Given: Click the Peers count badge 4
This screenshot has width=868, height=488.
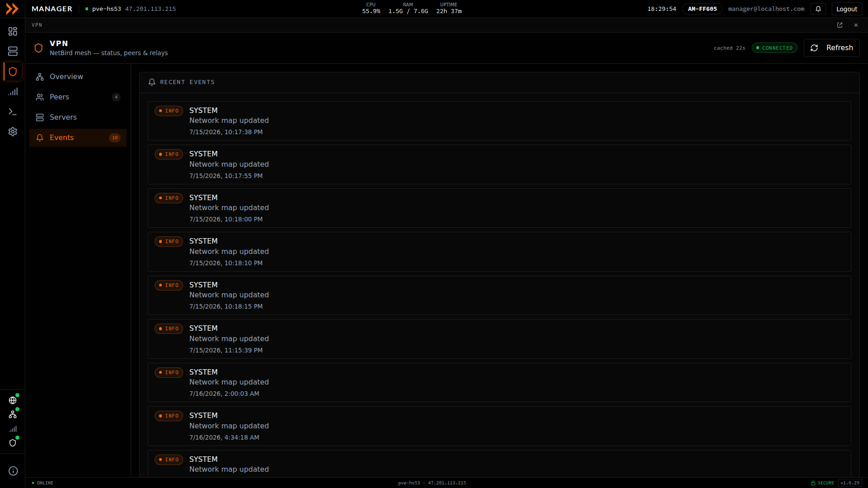Looking at the screenshot, I should pos(116,97).
